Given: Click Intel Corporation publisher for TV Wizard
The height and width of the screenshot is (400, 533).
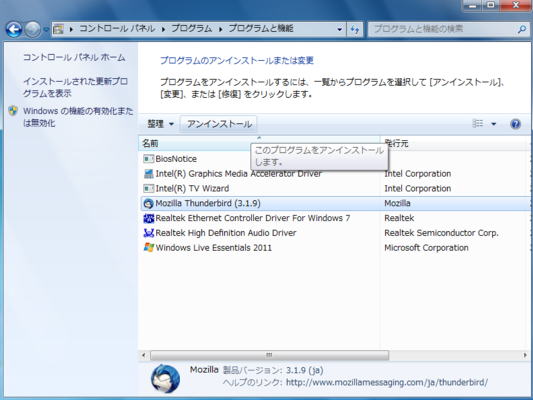Looking at the screenshot, I should pos(417,188).
